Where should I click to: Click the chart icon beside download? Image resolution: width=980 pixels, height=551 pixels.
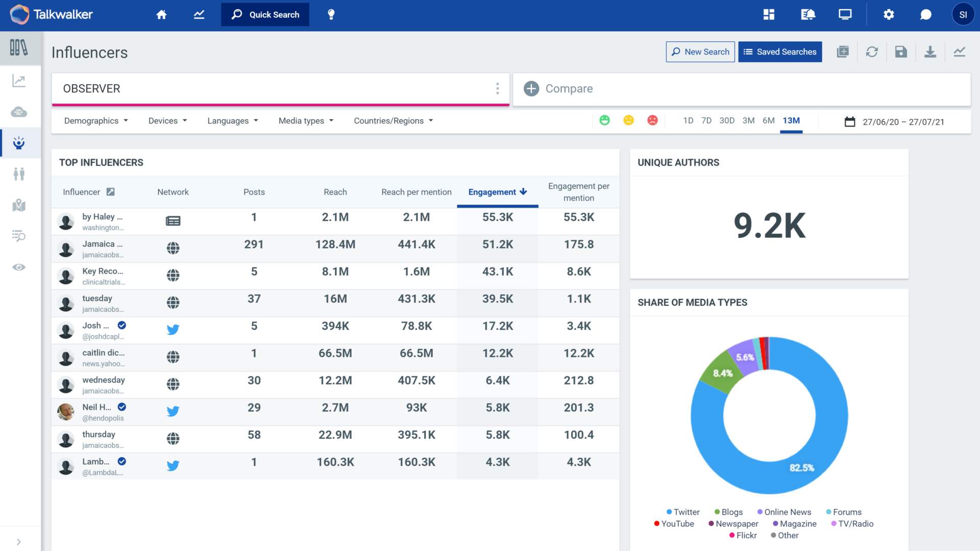960,52
